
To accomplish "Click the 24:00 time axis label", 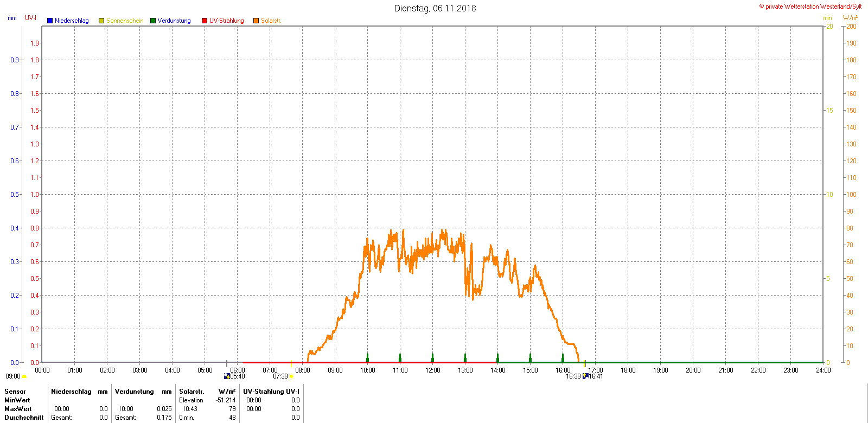I will (x=824, y=370).
